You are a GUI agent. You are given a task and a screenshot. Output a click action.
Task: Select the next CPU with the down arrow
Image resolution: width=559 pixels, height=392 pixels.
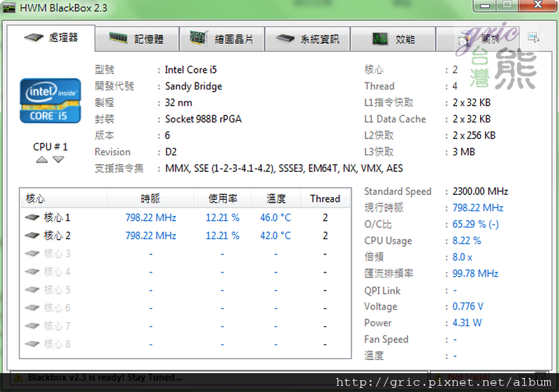pyautogui.click(x=59, y=159)
